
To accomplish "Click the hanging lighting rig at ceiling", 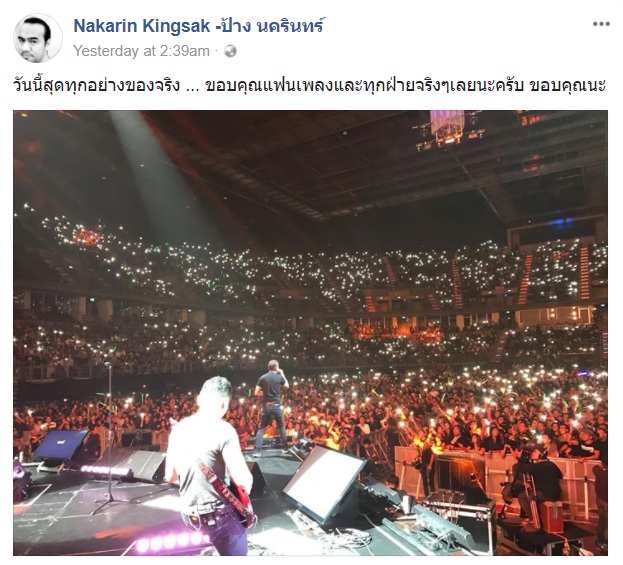I will (x=449, y=129).
